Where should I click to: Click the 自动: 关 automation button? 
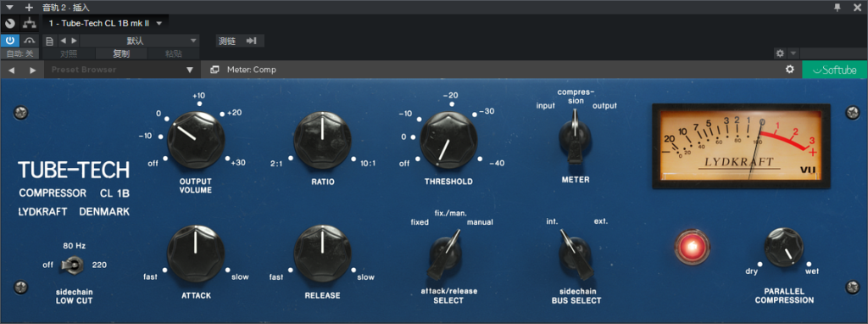tap(20, 53)
